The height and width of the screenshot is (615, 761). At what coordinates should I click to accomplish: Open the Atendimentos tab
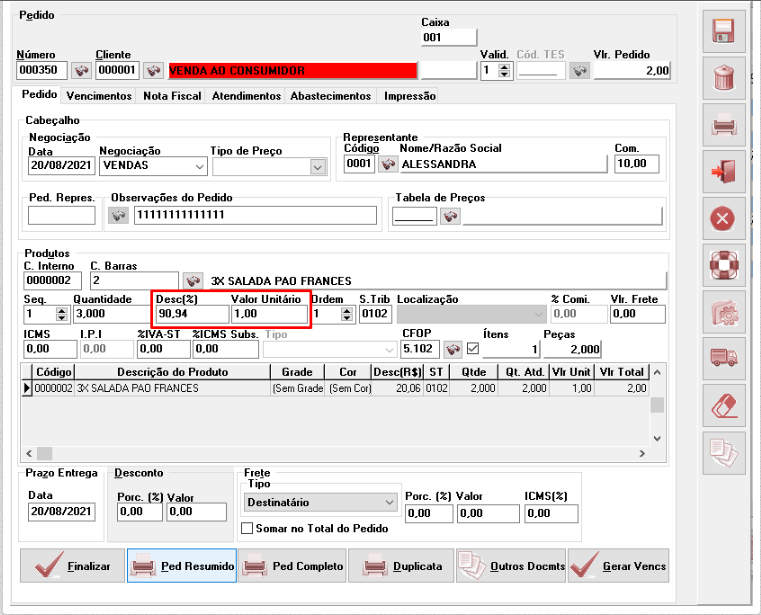pos(246,96)
